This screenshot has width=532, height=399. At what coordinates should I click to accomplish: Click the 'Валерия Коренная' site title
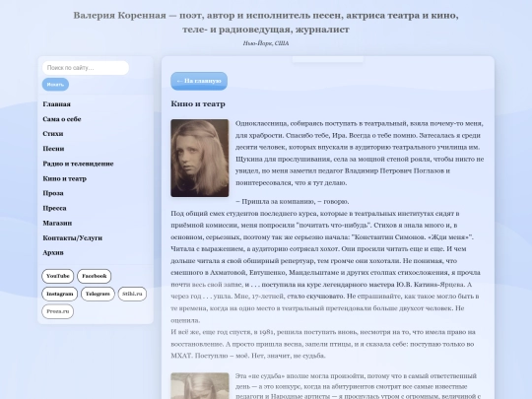266,23
